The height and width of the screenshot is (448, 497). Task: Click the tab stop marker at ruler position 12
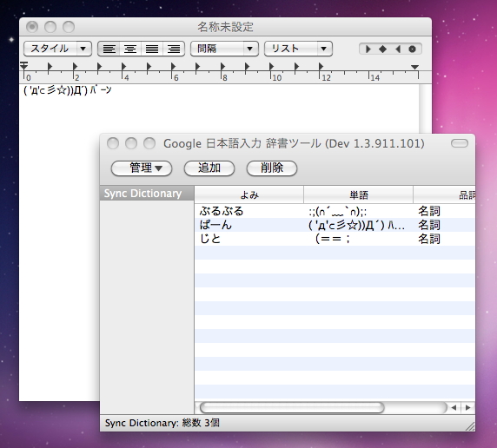coord(321,67)
